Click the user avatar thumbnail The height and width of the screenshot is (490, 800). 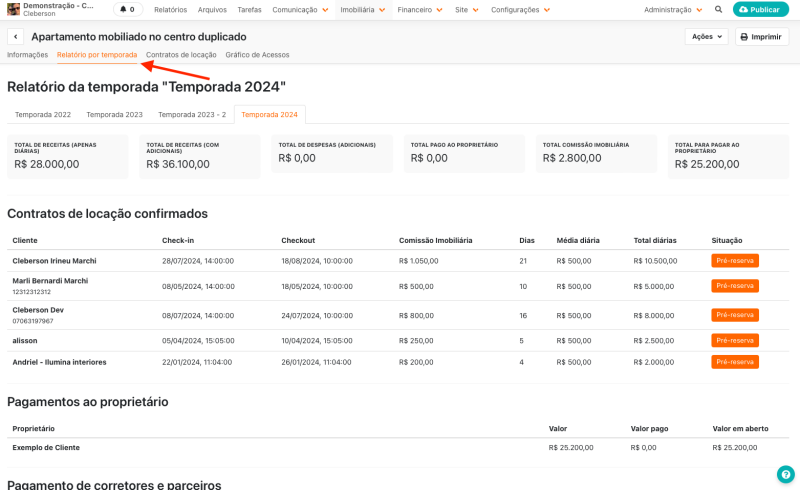point(13,9)
